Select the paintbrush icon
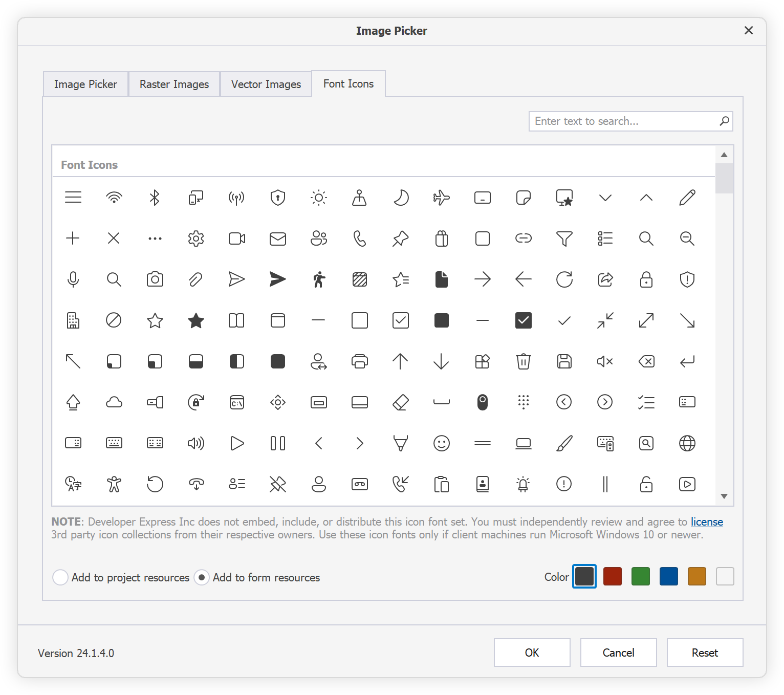 pyautogui.click(x=564, y=443)
